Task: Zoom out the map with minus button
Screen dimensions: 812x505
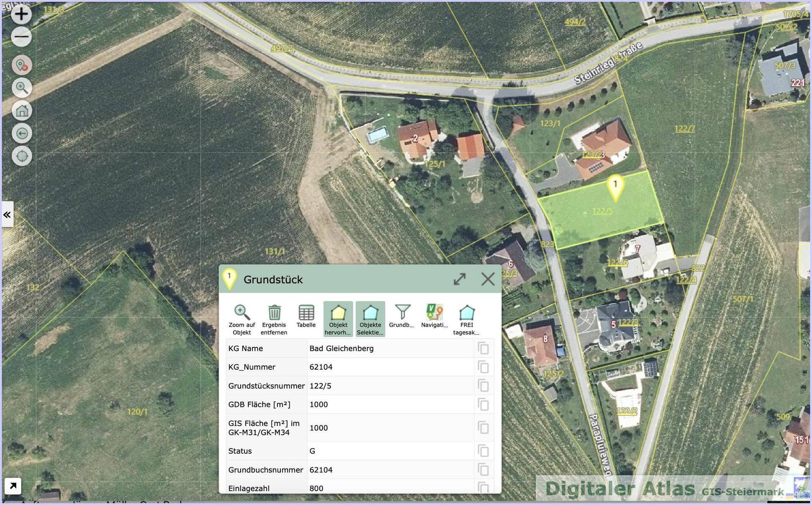Action: (21, 37)
